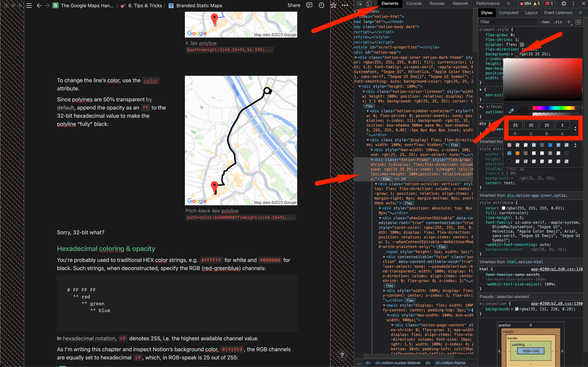Image resolution: width=588 pixels, height=367 pixels.
Task: Open the page updates clock icon
Action: pos(321,5)
